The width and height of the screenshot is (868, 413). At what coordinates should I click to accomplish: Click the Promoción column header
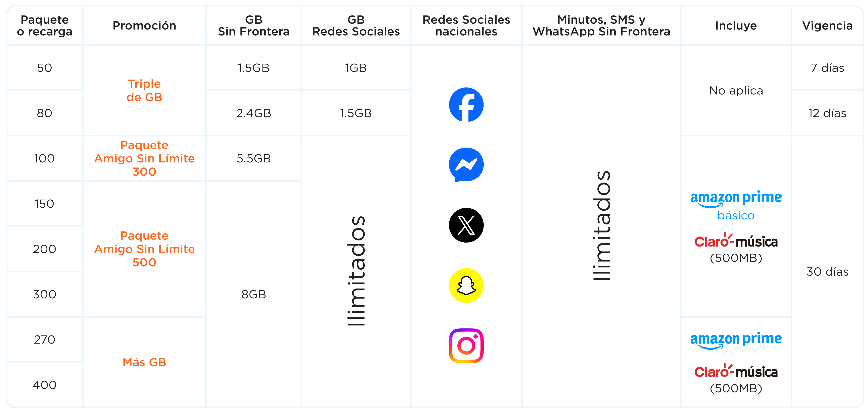pos(144,26)
